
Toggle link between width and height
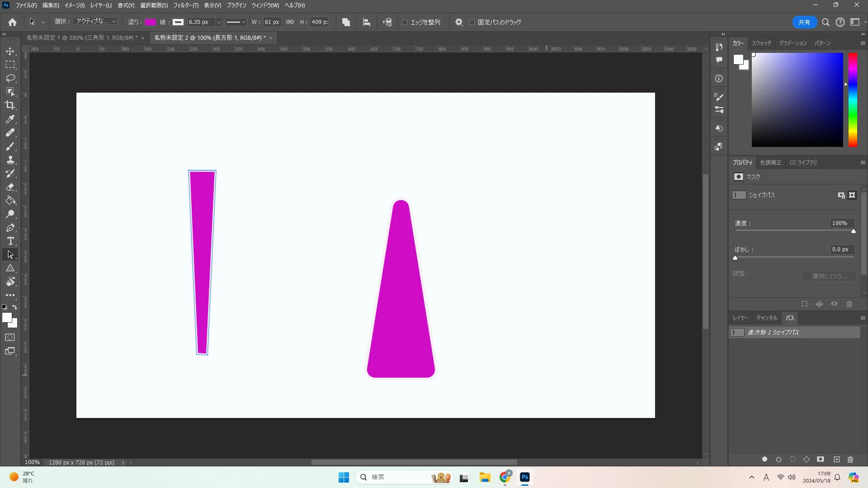pos(290,22)
